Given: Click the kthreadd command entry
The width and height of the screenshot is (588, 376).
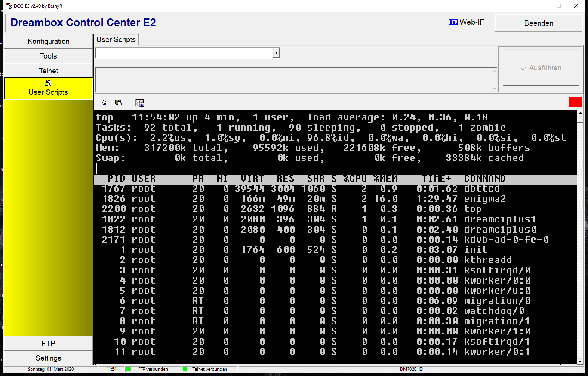Looking at the screenshot, I should [488, 260].
